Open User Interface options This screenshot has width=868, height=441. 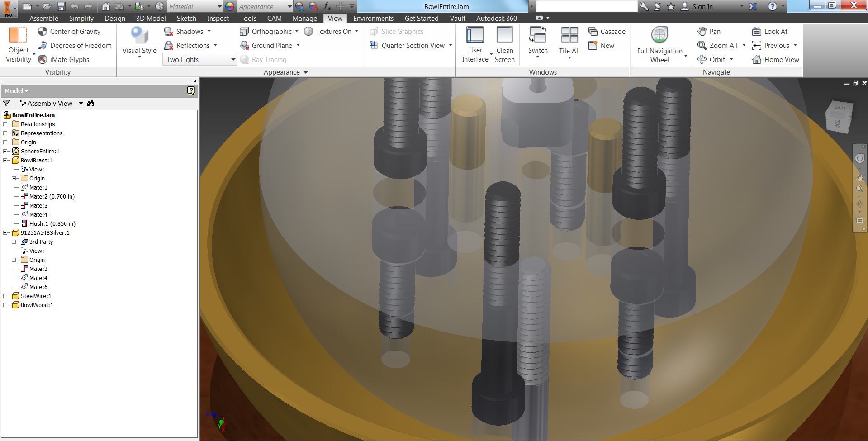[475, 44]
